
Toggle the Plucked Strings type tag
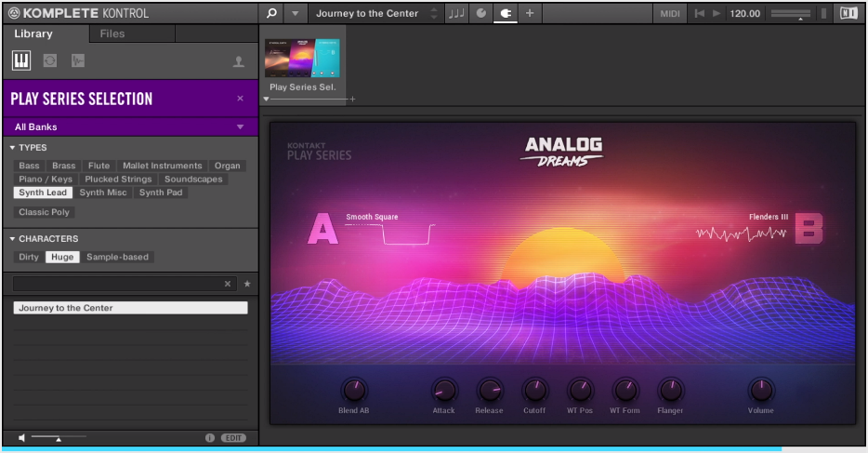point(118,179)
